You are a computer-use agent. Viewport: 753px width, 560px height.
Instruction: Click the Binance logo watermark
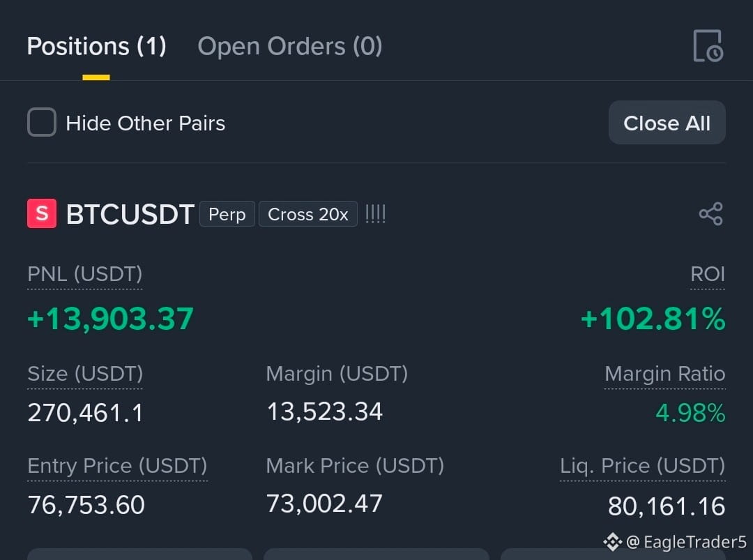click(x=613, y=542)
